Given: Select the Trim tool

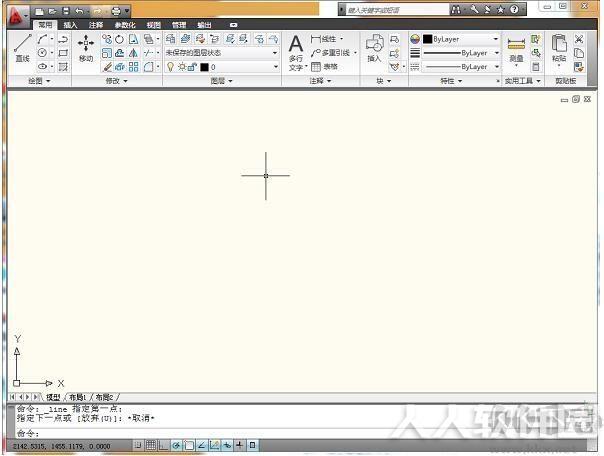Looking at the screenshot, I should (x=148, y=53).
